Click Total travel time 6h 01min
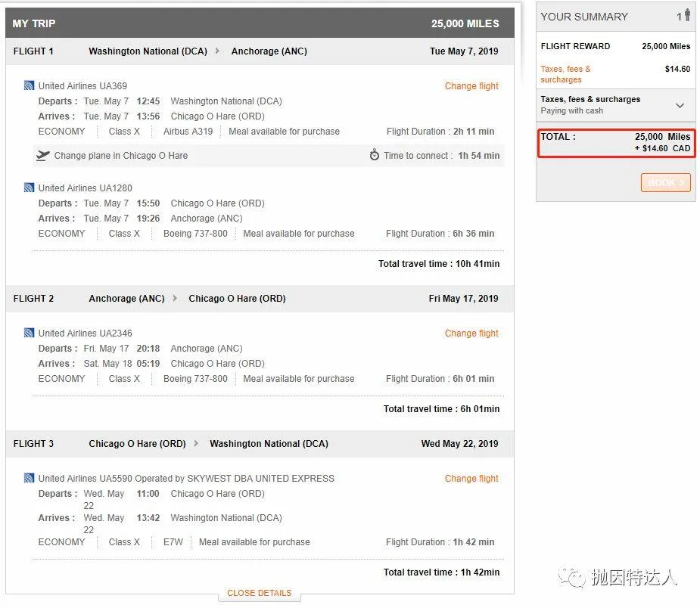Screen dimensions: 700x608 (x=441, y=409)
